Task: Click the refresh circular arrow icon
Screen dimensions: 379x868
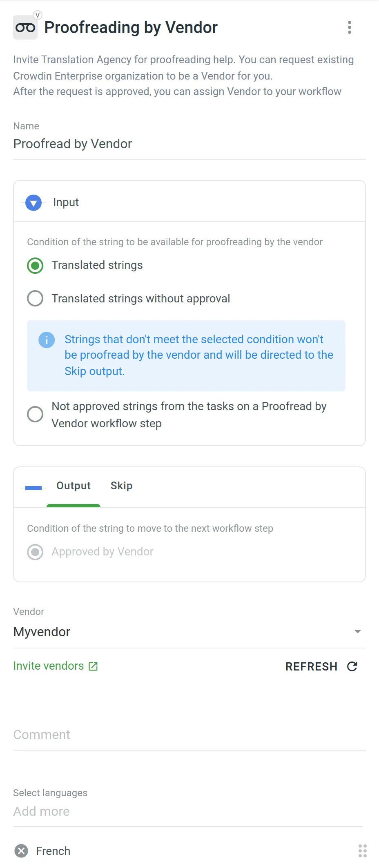Action: coord(352,666)
